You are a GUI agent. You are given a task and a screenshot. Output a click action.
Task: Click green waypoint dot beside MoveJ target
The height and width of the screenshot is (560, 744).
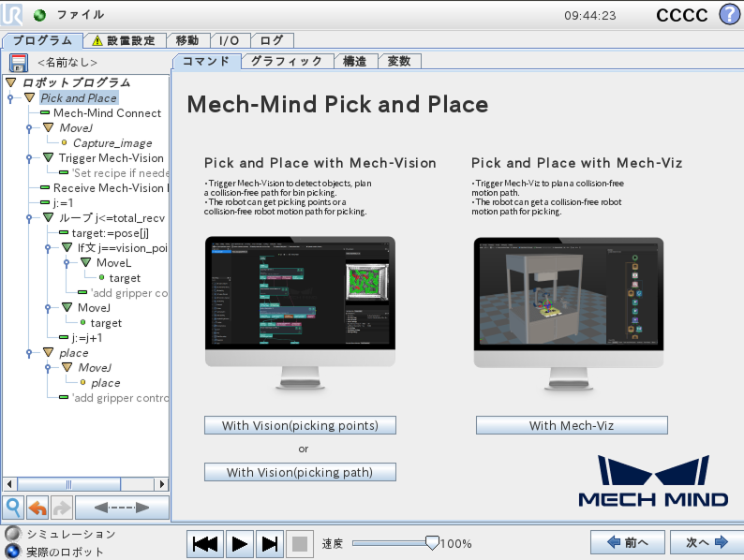pyautogui.click(x=83, y=322)
